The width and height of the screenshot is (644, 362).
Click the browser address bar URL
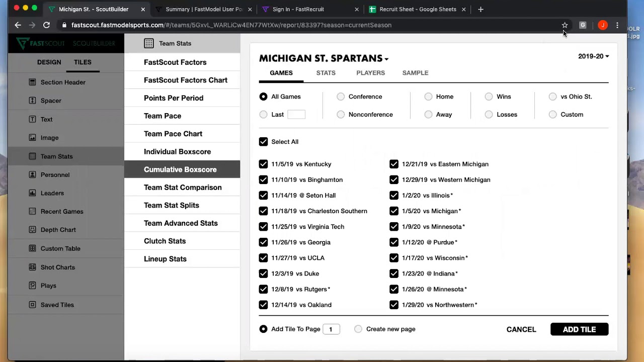[x=231, y=25]
